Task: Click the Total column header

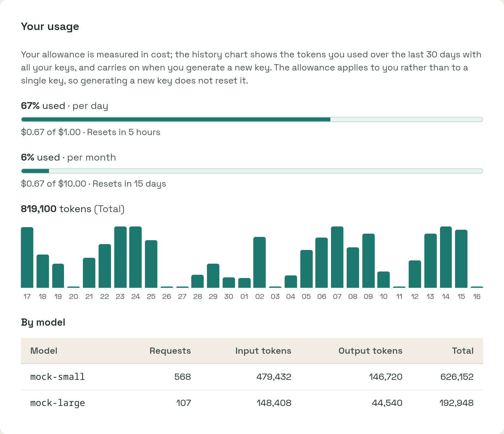Action: pos(463,351)
